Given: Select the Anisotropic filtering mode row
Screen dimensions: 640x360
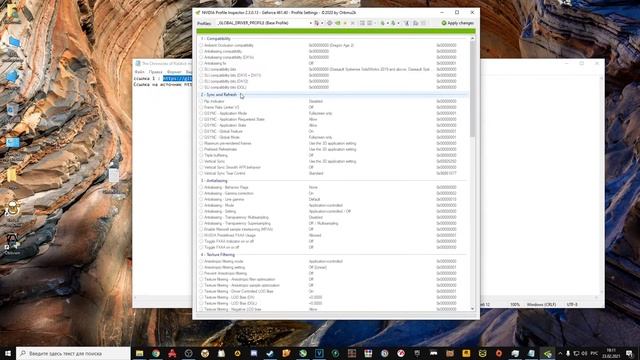Looking at the screenshot, I should click(333, 261).
